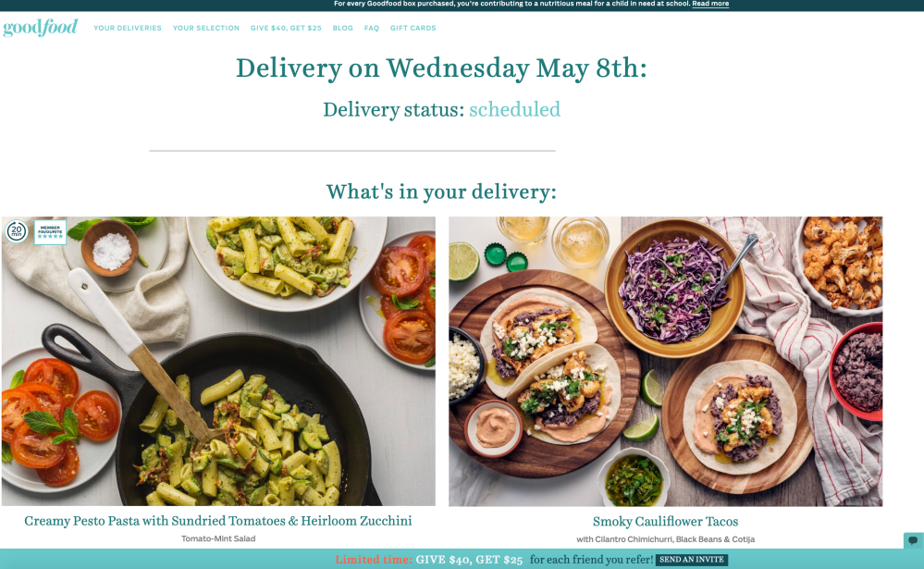Click the Tomato-Mint Salad subtitle
924x569 pixels.
point(218,538)
